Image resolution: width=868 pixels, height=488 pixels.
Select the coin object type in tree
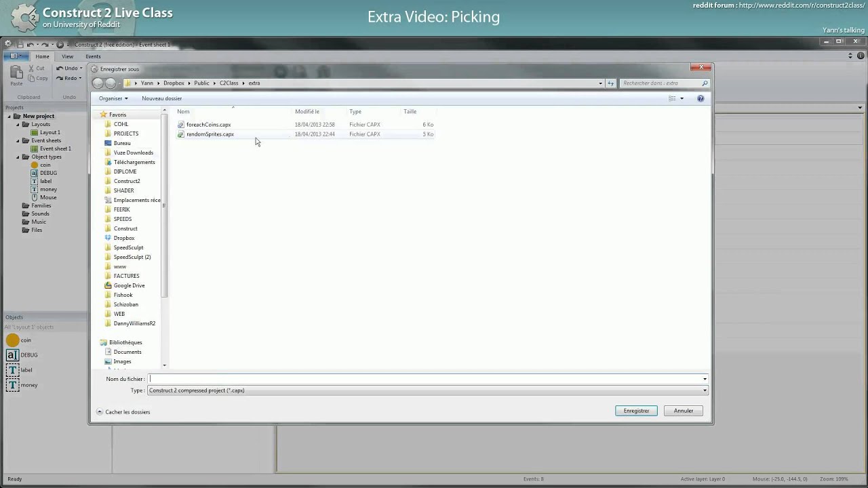41,165
